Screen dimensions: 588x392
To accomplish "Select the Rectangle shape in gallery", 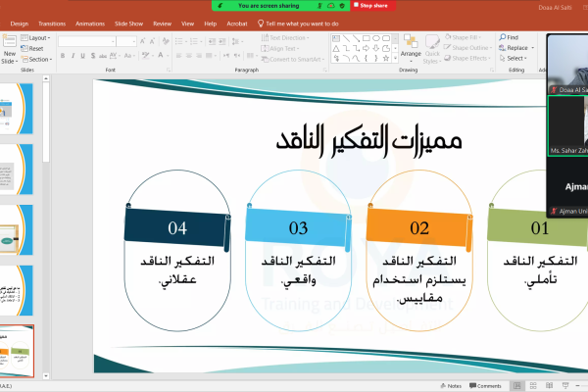I will 367,38.
